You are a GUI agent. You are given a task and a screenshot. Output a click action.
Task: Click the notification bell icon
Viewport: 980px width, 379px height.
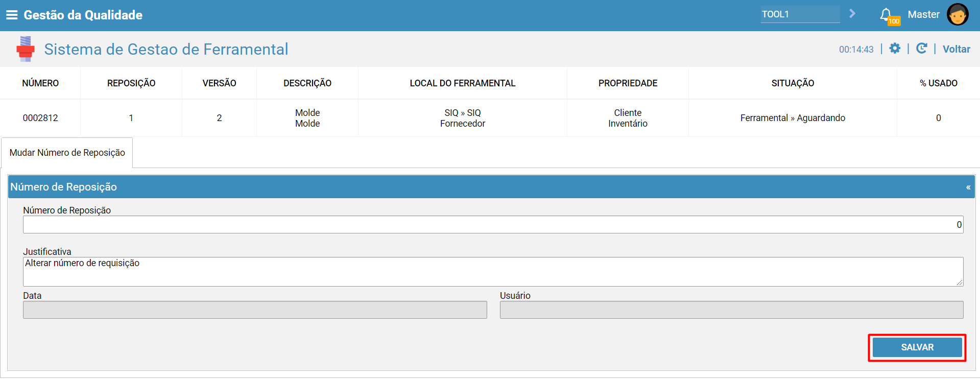tap(886, 14)
